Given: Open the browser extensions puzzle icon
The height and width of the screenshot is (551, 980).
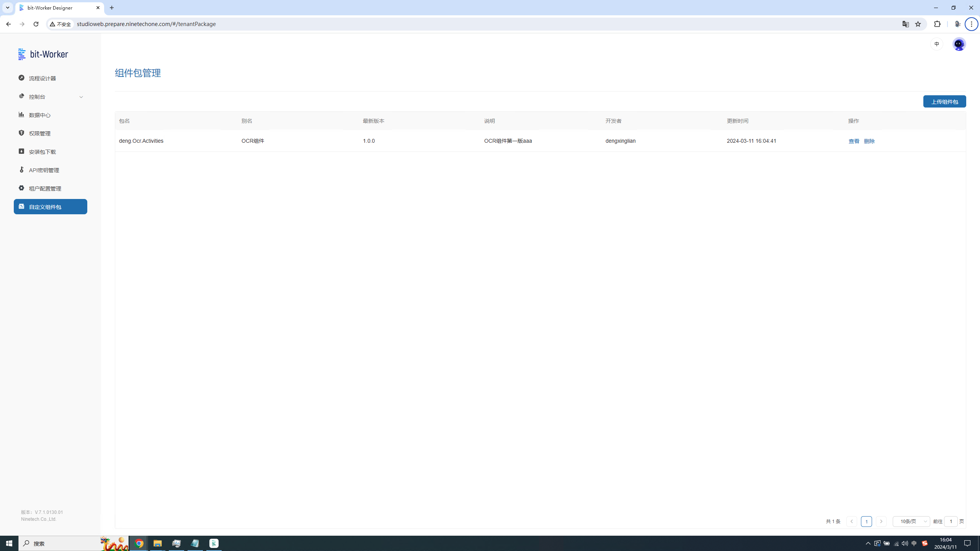Looking at the screenshot, I should point(938,24).
